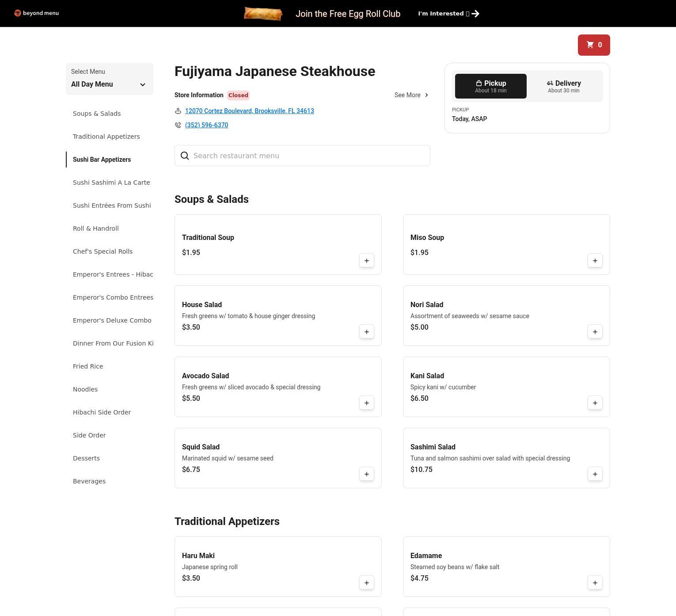Click the I'm Interested banner button
The image size is (676, 616).
[449, 14]
